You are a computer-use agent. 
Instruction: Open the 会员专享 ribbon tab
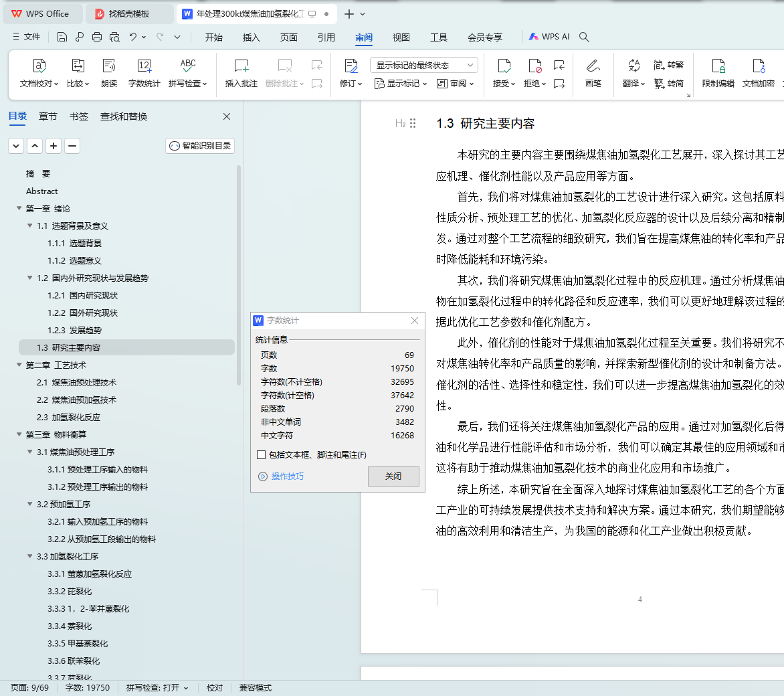[484, 37]
